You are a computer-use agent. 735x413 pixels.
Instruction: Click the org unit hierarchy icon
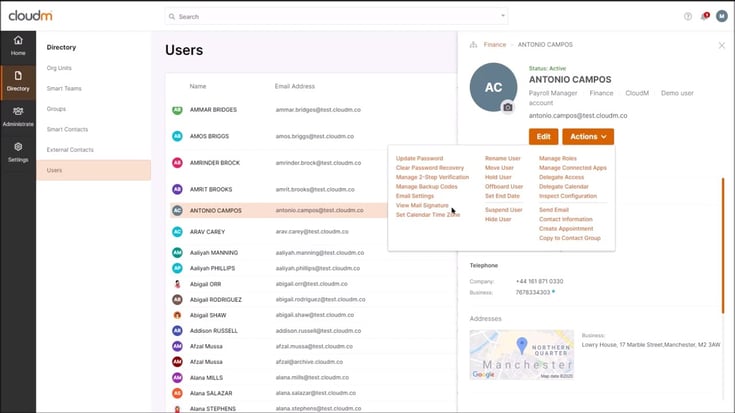click(473, 45)
